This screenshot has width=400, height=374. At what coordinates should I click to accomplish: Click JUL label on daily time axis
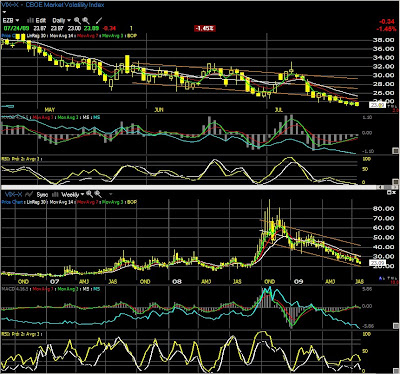tap(279, 109)
